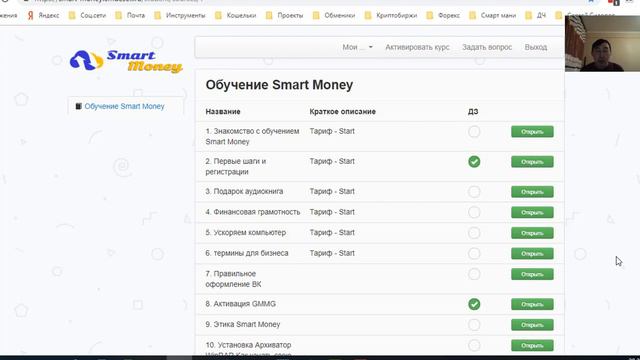Toggle completed ДЗ checkmark for Первые шаги
The width and height of the screenshot is (640, 360).
click(474, 162)
